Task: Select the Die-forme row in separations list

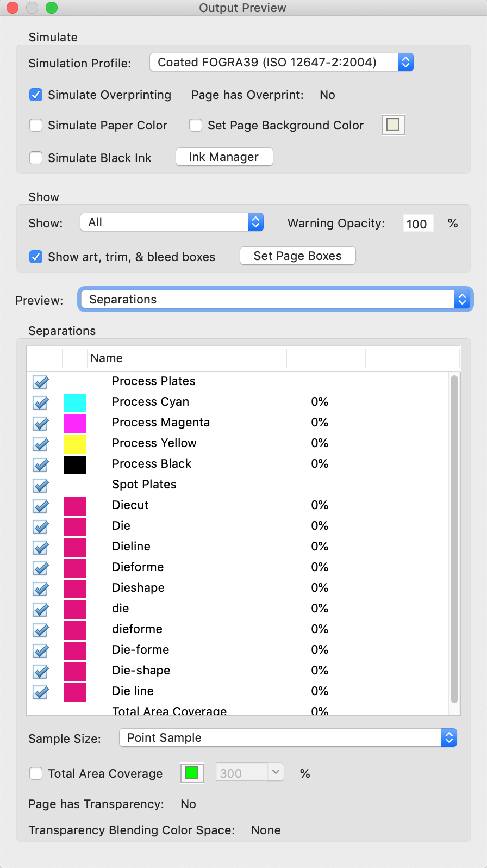Action: 140,649
